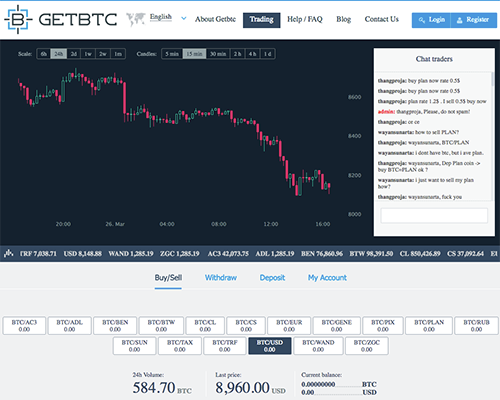Select the BTC/RUB trading pair

[x=476, y=326]
